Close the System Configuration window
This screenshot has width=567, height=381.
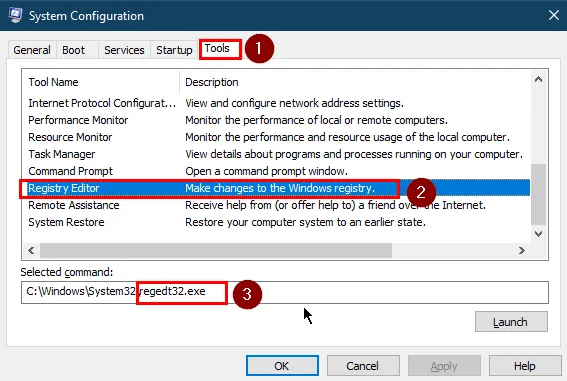[x=554, y=15]
